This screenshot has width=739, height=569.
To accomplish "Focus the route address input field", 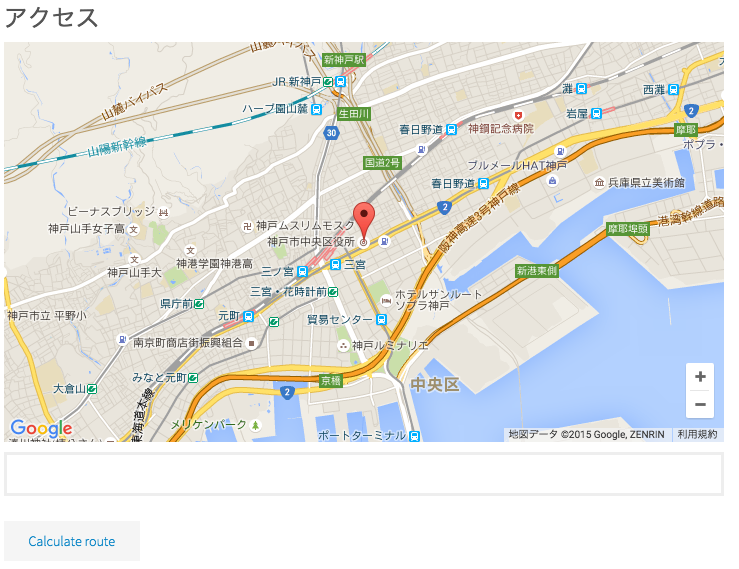I will pyautogui.click(x=364, y=474).
